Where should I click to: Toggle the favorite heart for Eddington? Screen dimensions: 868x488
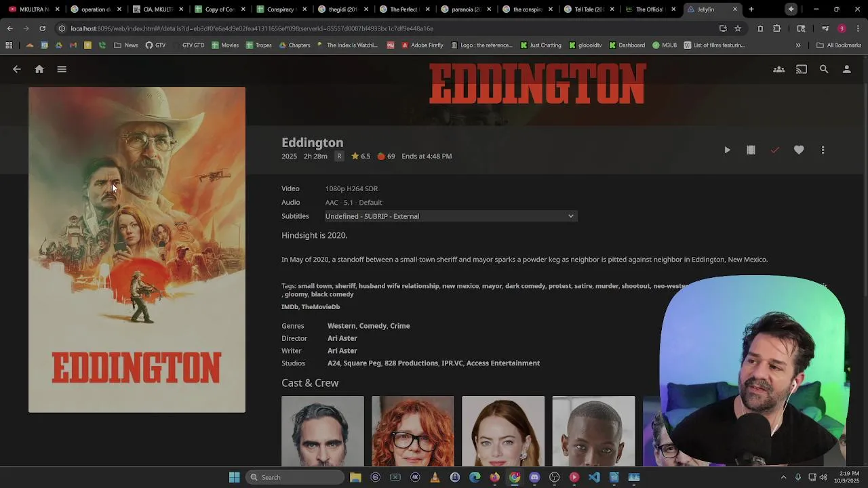coord(799,150)
